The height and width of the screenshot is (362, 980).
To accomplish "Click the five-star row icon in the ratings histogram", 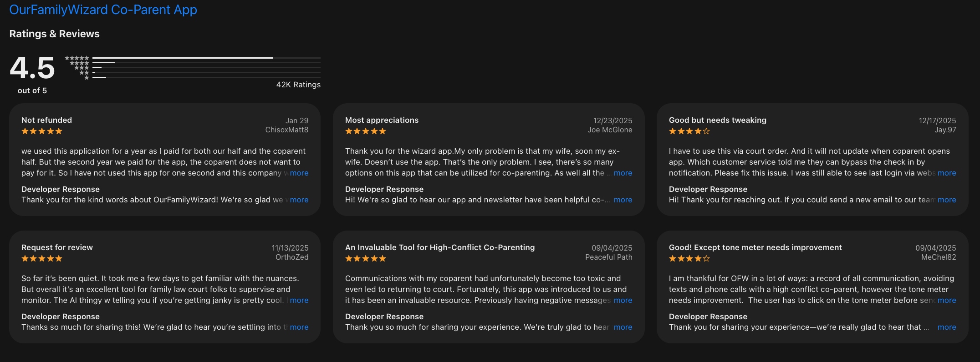I will point(77,58).
